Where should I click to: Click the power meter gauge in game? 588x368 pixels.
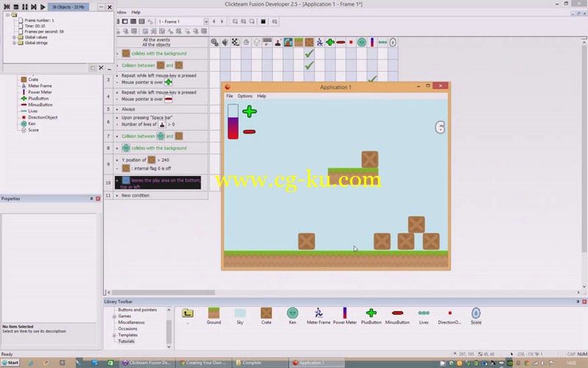click(x=233, y=121)
